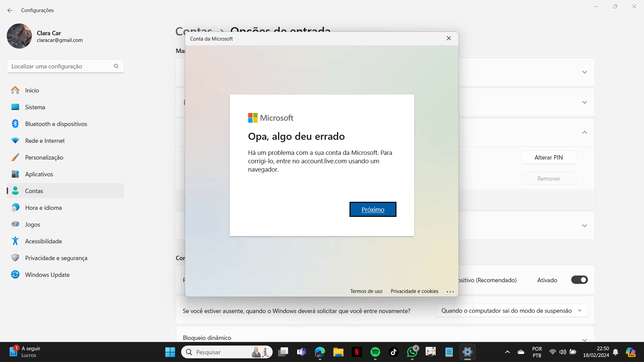Expand the first sign-in option chevron
The height and width of the screenshot is (362, 644).
pyautogui.click(x=584, y=72)
